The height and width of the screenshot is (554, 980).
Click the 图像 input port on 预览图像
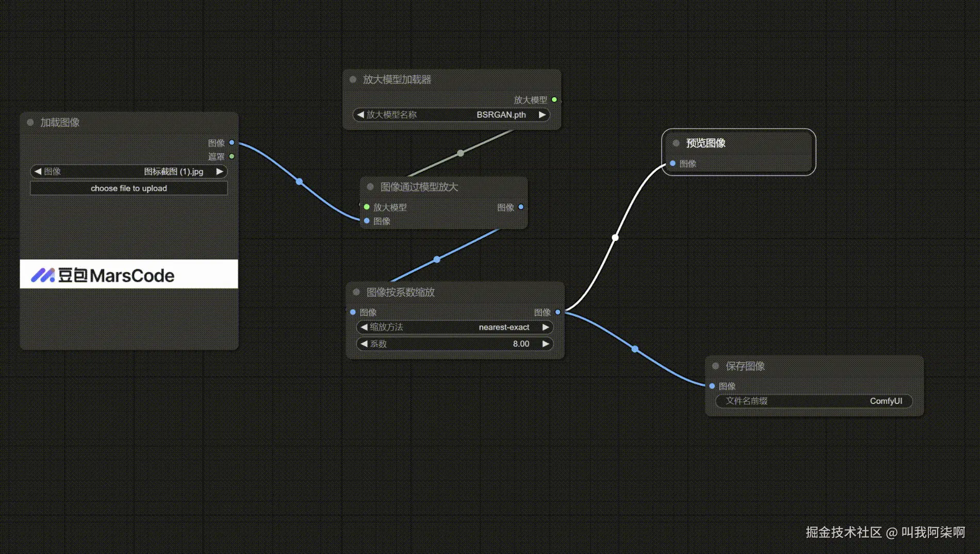coord(673,164)
